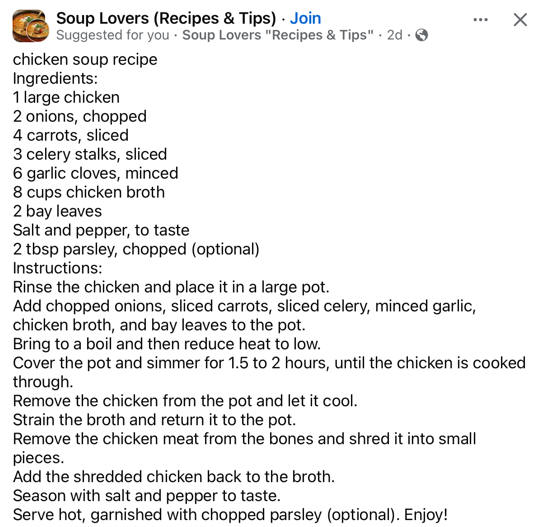This screenshot has height=527, width=542.
Task: Click the "8 cups chicken broth" line
Action: (89, 192)
